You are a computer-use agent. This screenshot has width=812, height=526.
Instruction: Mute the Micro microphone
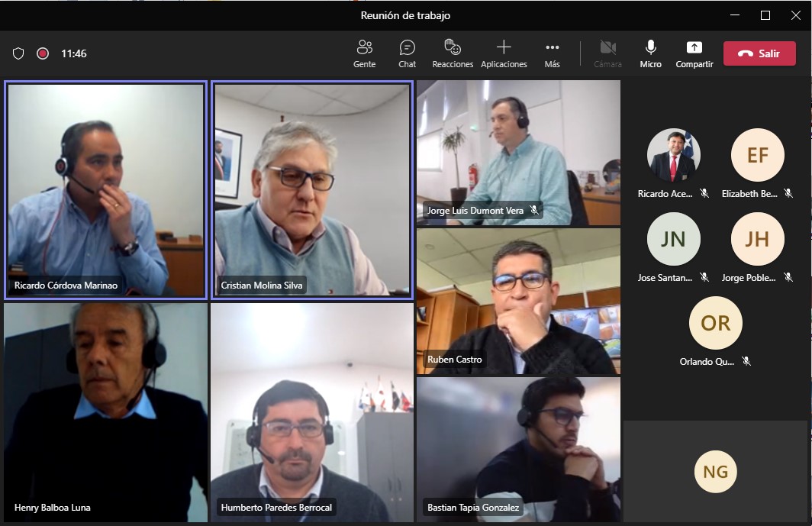pyautogui.click(x=650, y=53)
